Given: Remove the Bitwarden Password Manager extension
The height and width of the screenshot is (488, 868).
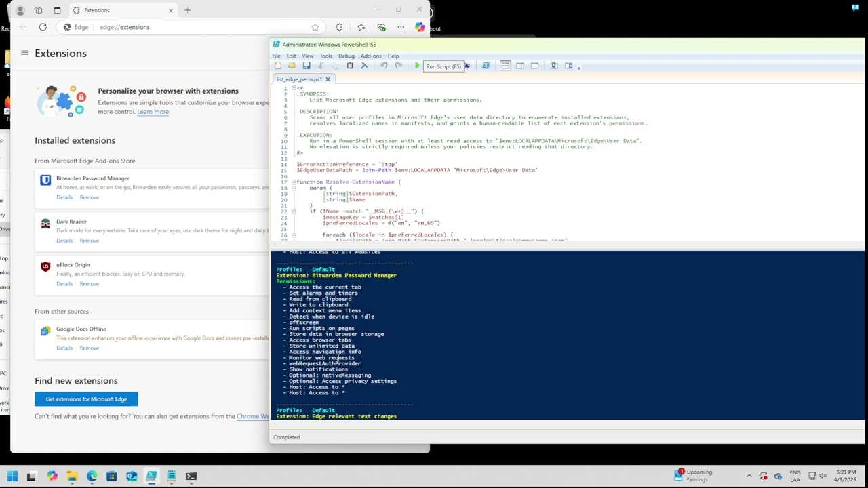Looking at the screenshot, I should [90, 197].
